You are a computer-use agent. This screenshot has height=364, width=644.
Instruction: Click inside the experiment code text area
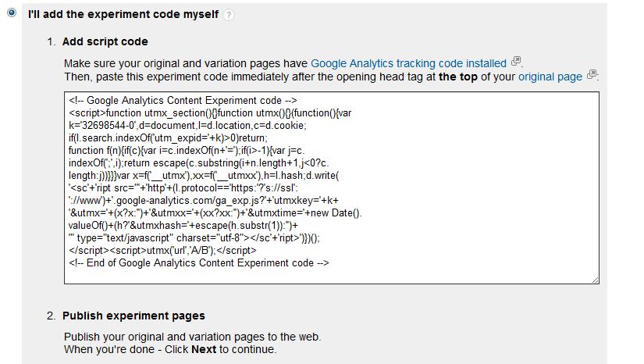click(332, 187)
